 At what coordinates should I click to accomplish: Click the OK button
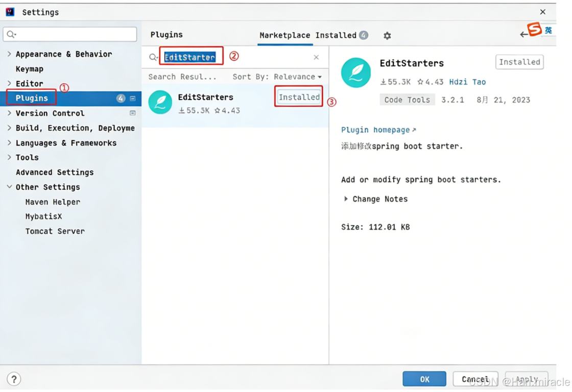pyautogui.click(x=424, y=379)
